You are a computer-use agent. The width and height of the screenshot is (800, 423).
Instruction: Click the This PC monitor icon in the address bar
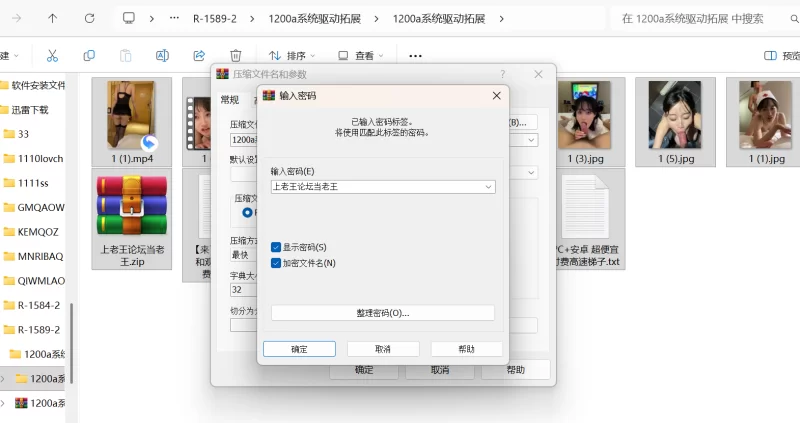(129, 18)
